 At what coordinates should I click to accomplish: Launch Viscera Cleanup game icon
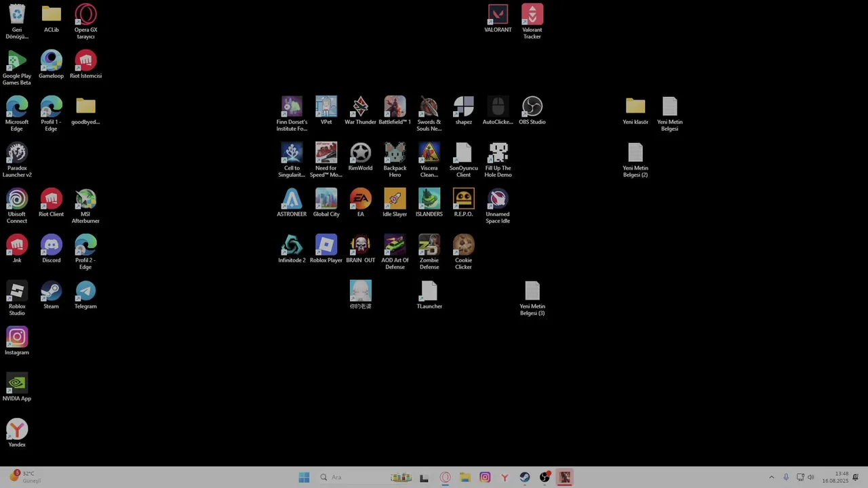pos(429,153)
